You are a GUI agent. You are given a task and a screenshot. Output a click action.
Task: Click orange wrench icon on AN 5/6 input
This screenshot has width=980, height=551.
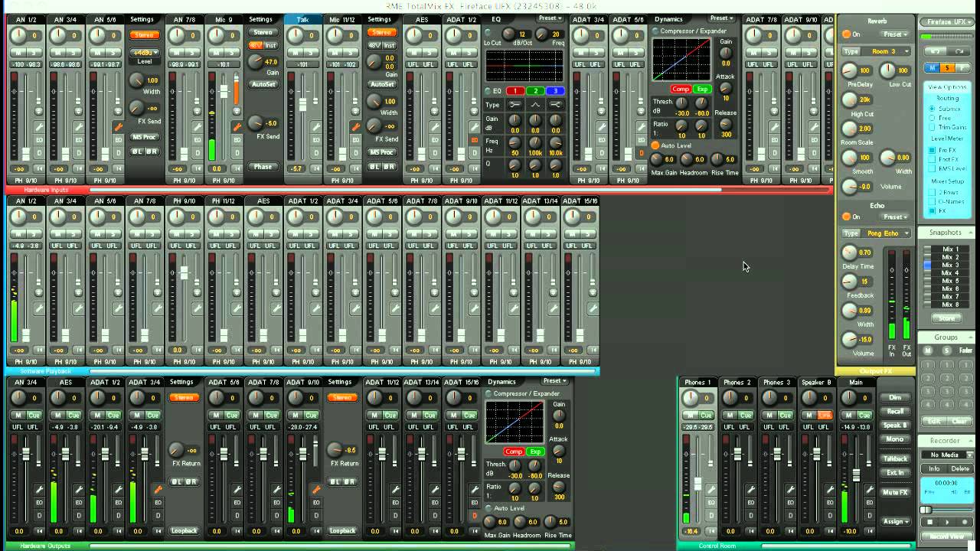pos(118,127)
